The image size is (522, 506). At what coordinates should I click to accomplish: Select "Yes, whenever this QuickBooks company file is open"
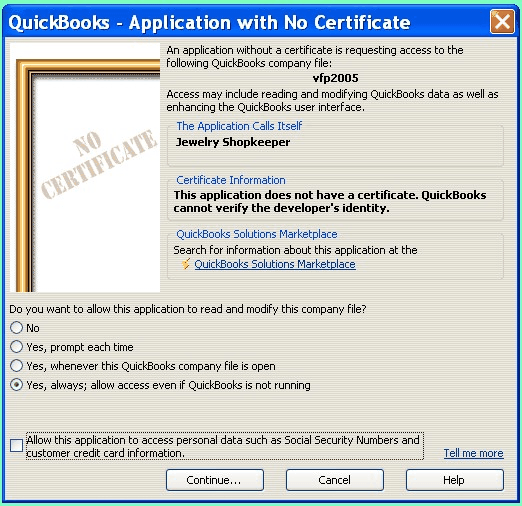pos(16,366)
